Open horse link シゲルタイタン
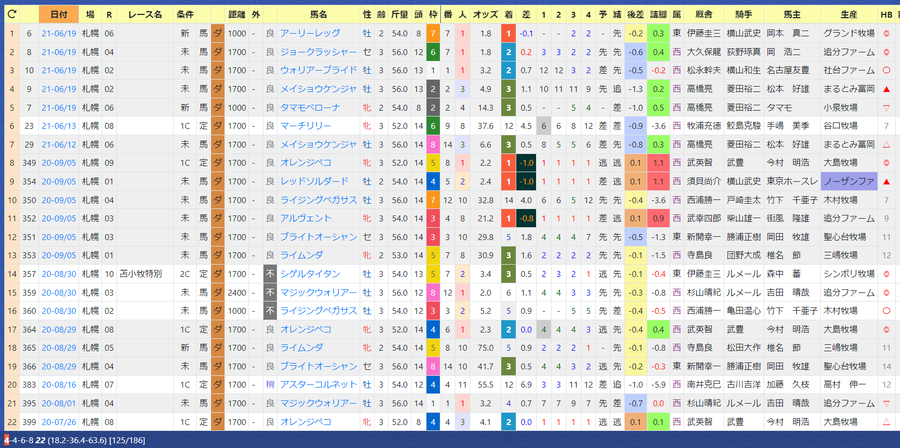900x448 pixels. coord(310,274)
